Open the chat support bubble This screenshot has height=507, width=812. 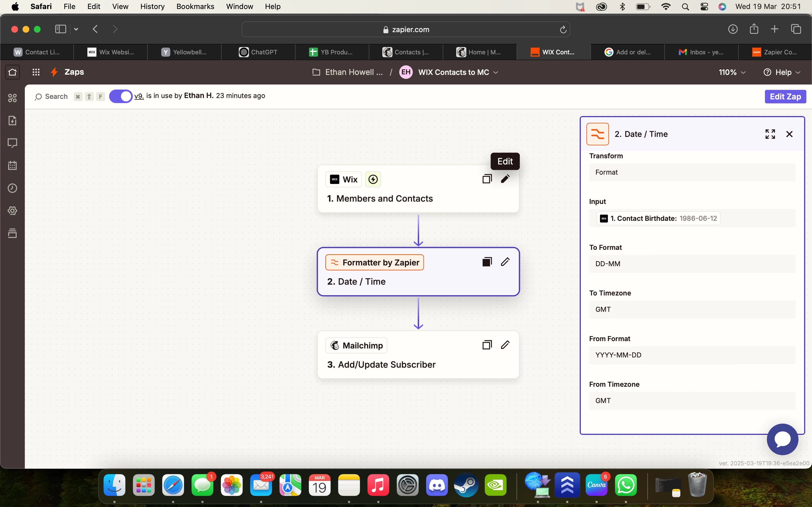(782, 439)
